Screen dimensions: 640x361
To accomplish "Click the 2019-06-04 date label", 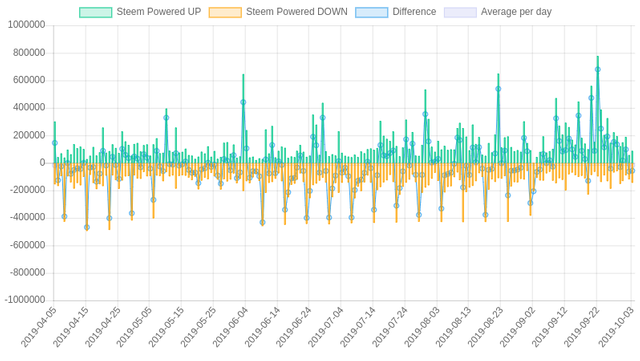I will click(230, 327).
